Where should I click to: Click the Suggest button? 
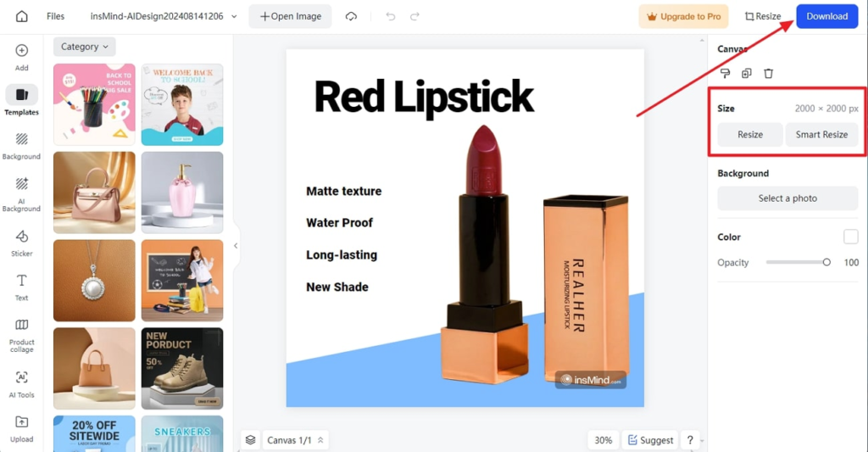coord(651,440)
